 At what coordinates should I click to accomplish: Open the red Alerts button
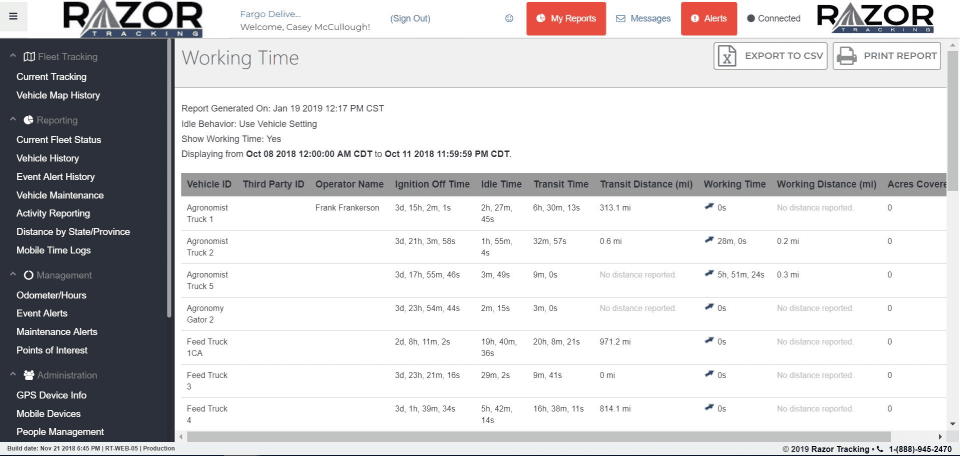point(708,18)
